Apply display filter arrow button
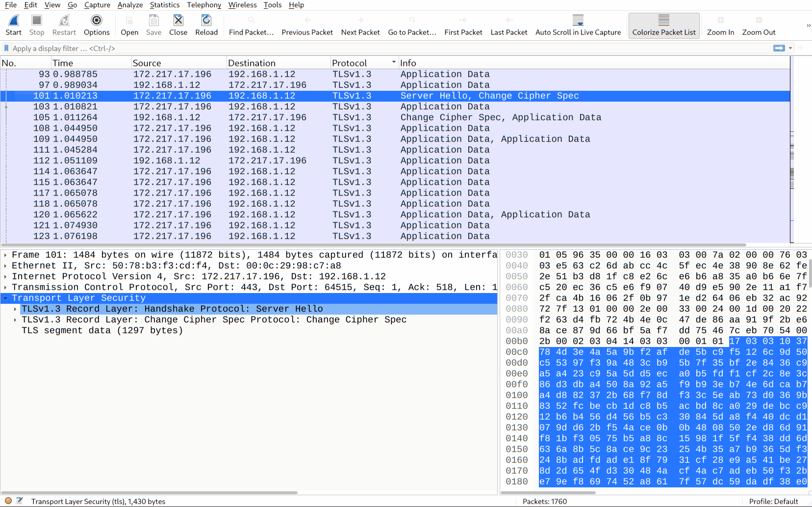Viewport: 812px width, 507px height. click(x=779, y=48)
